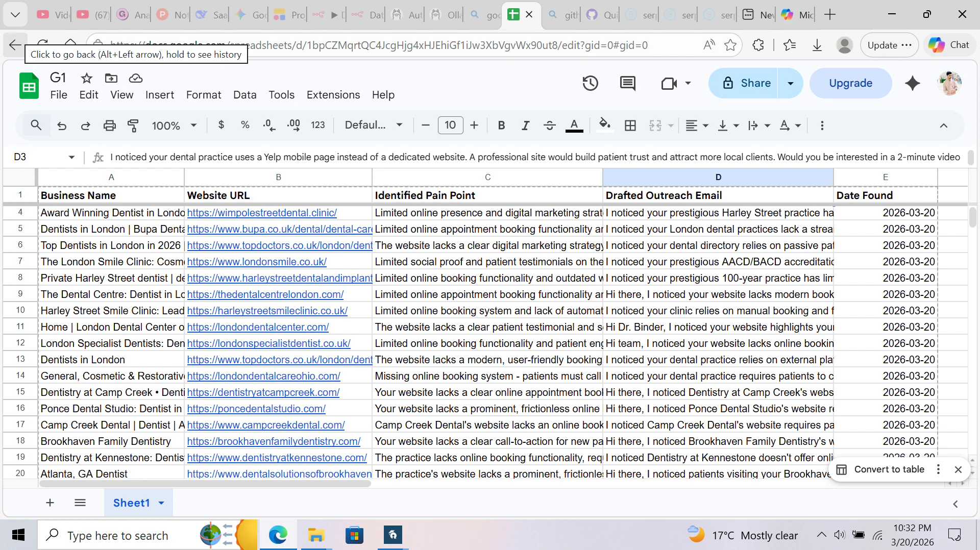980x550 pixels.
Task: Click the print icon in toolbar
Action: point(109,126)
